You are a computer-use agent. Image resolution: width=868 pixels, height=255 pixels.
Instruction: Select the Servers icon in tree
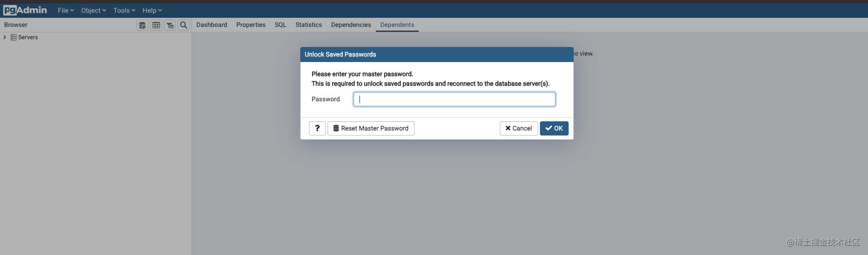14,37
